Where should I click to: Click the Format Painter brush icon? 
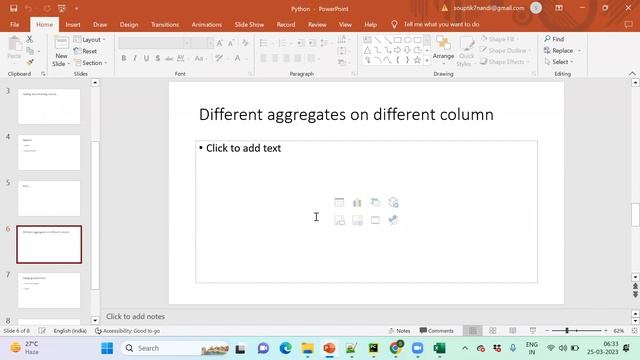click(x=30, y=62)
